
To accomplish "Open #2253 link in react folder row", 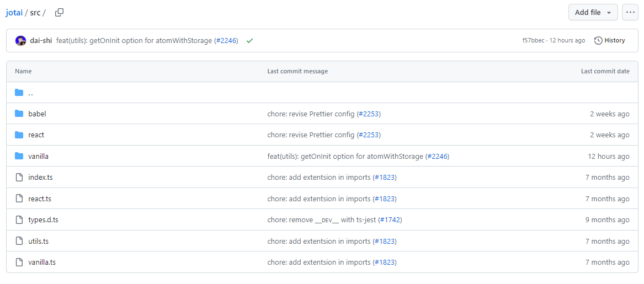I will (369, 135).
